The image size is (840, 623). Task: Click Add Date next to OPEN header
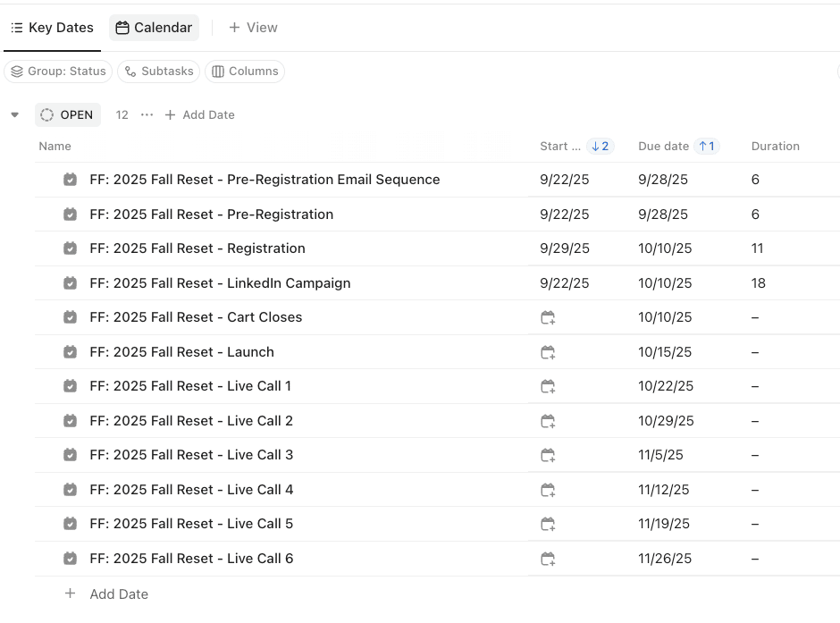[199, 114]
